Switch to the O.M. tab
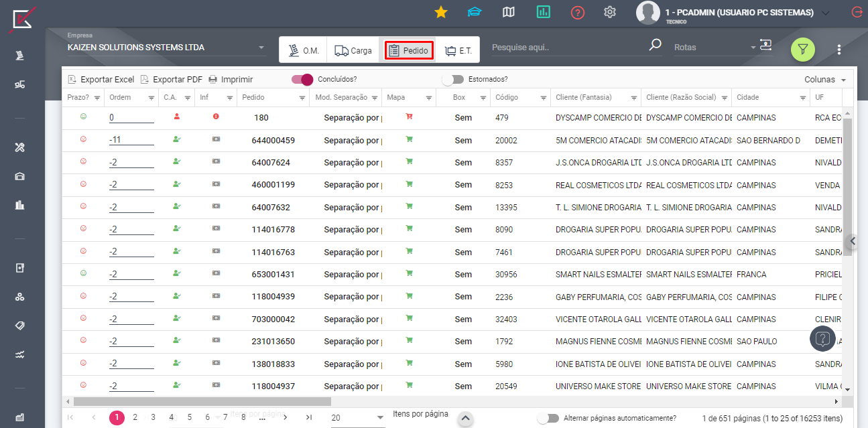Screen dimensions: 868x428 coord(304,50)
